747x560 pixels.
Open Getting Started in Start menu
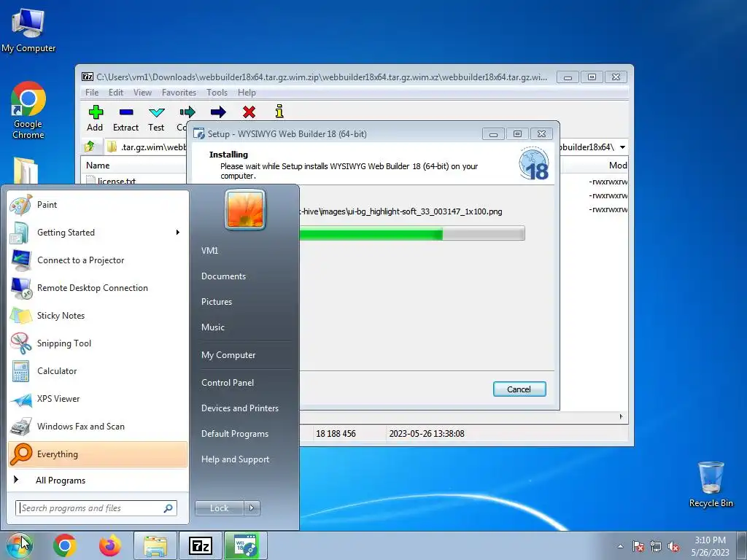coord(98,233)
